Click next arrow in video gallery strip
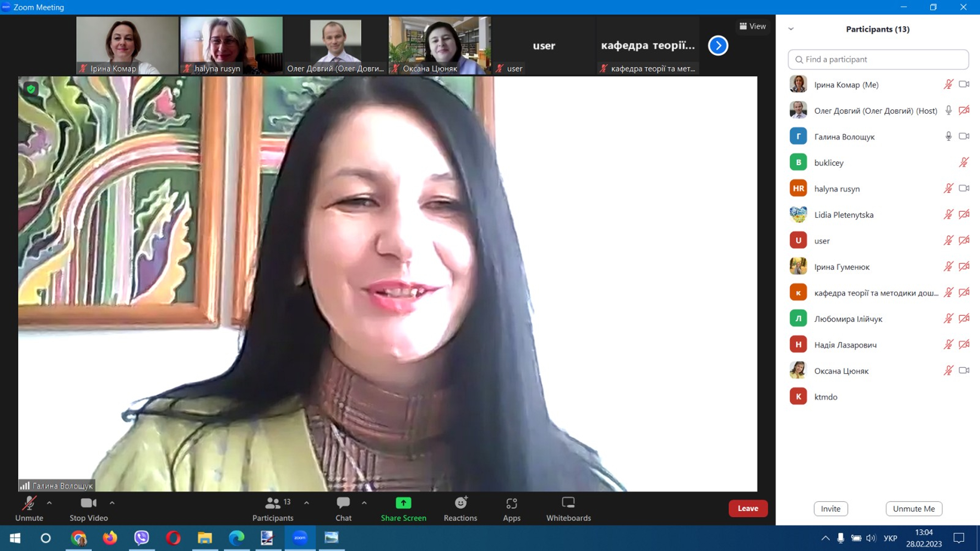Viewport: 980px width, 551px height. 718,46
